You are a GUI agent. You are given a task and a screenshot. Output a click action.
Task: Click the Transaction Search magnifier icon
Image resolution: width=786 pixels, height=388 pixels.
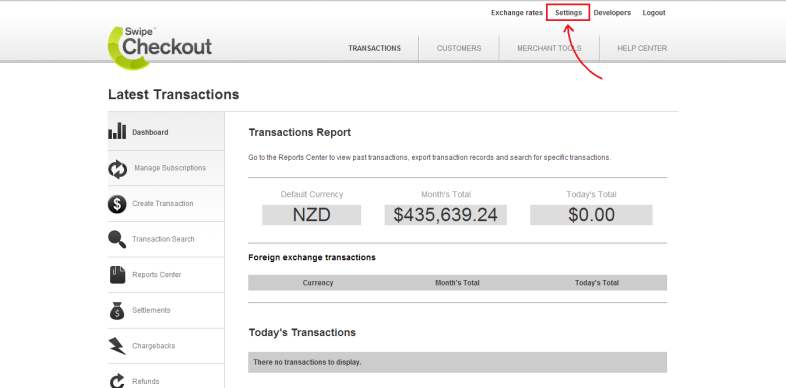117,239
